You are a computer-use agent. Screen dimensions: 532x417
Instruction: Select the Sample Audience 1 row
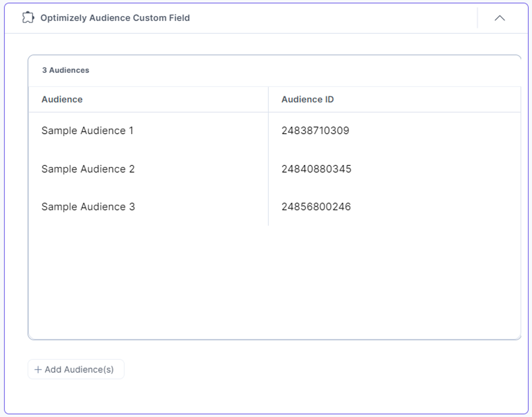[x=274, y=131]
